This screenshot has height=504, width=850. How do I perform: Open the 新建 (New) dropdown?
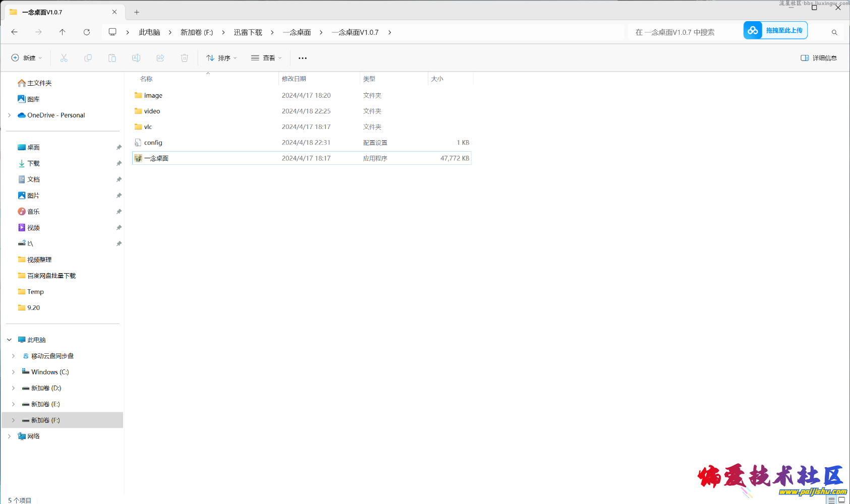click(27, 58)
